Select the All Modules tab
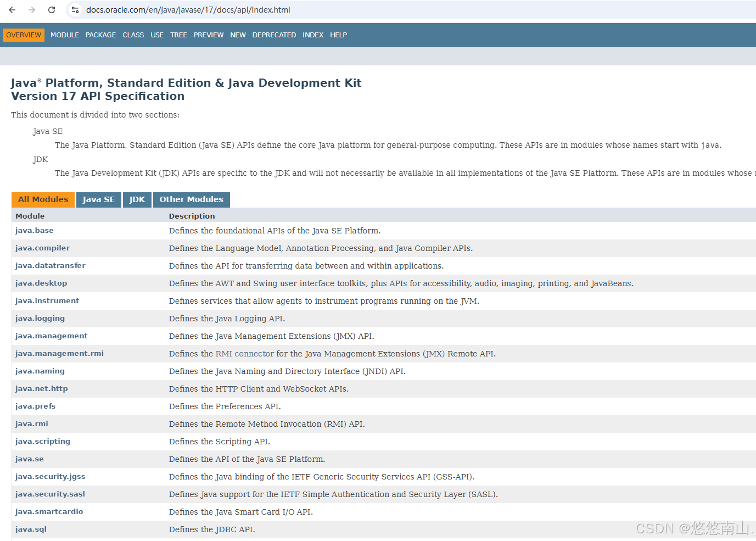 pos(42,199)
